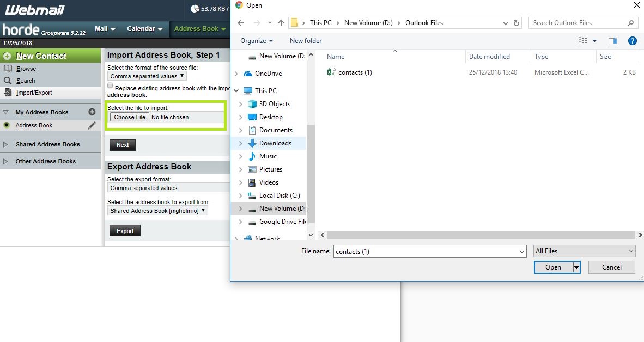Click the plus icon next to My Address Books
644x342 pixels.
92,112
